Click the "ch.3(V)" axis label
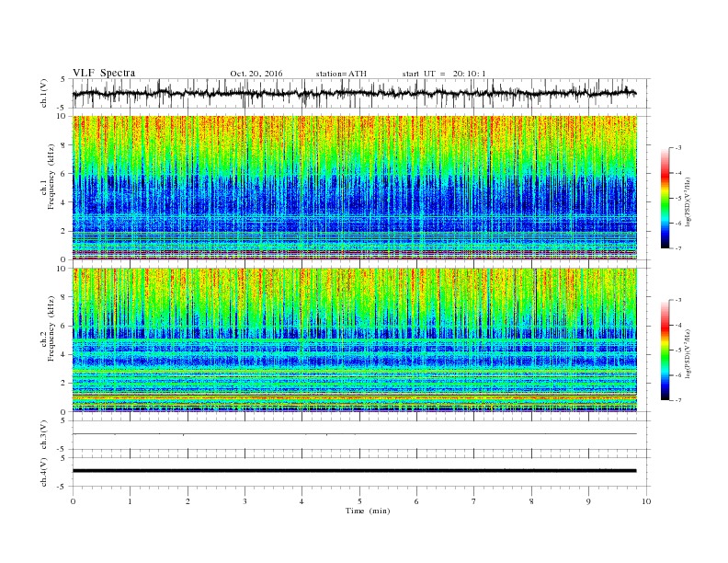The image size is (728, 563). click(44, 435)
